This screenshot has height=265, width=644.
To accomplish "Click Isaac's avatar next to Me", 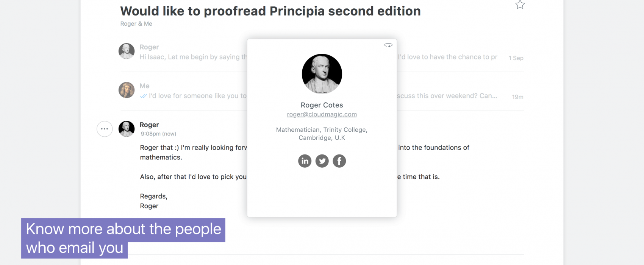I will point(127,90).
